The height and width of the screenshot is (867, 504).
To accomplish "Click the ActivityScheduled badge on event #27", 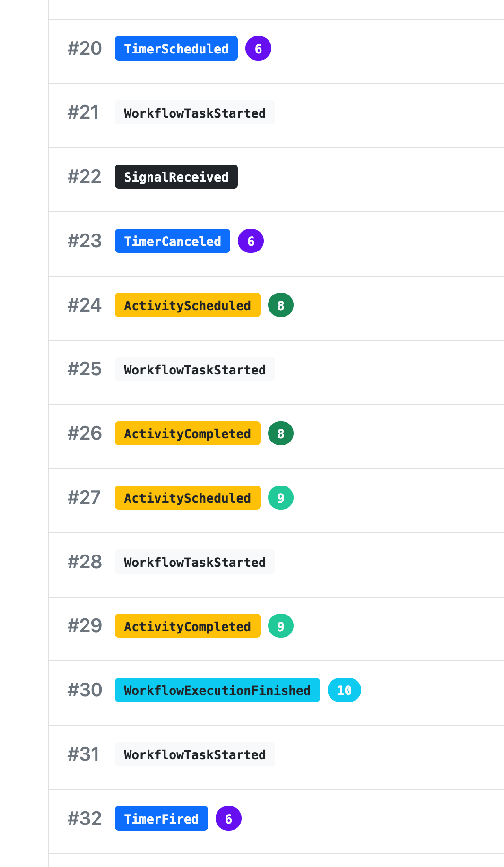I will [x=188, y=497].
